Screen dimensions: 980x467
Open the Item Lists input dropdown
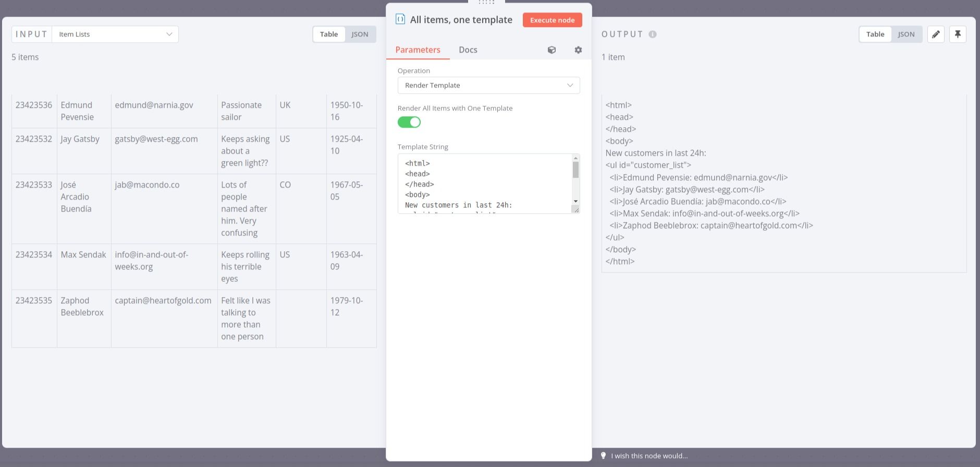pos(115,34)
